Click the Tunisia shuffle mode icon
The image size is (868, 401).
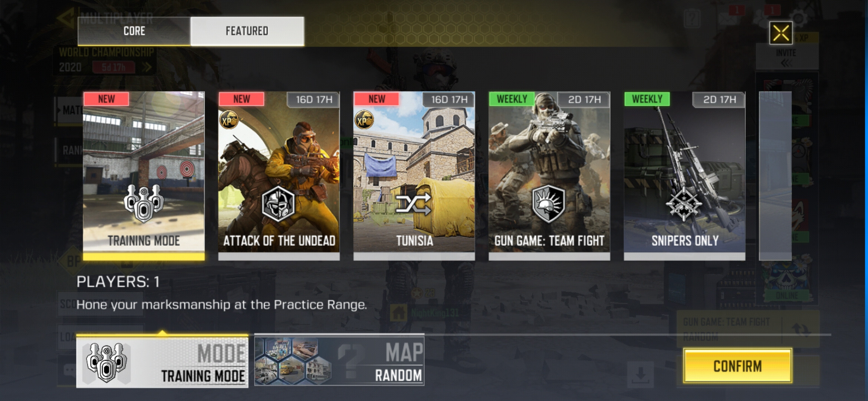(414, 204)
